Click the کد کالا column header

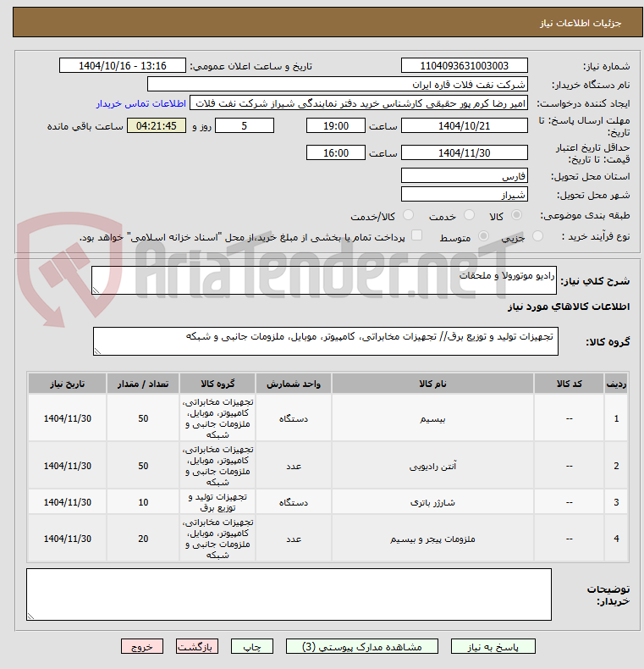(x=569, y=384)
